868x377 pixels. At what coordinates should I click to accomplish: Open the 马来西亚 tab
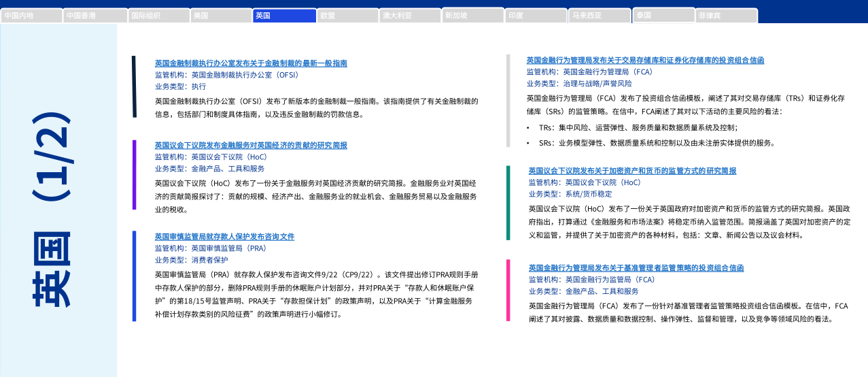[598, 15]
